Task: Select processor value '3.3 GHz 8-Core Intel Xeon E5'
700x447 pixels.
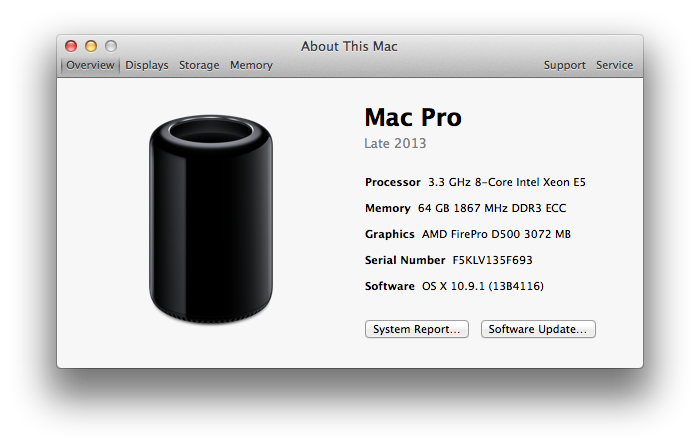Action: [507, 182]
